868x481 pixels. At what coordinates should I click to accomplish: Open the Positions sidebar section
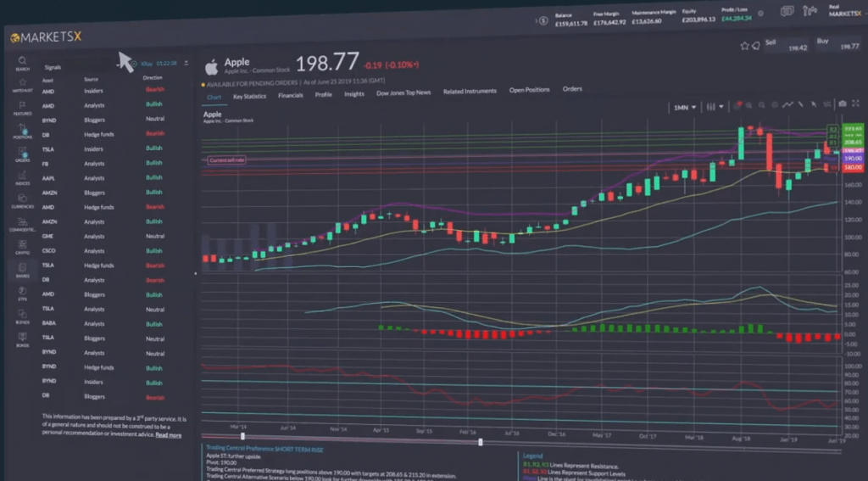[23, 131]
